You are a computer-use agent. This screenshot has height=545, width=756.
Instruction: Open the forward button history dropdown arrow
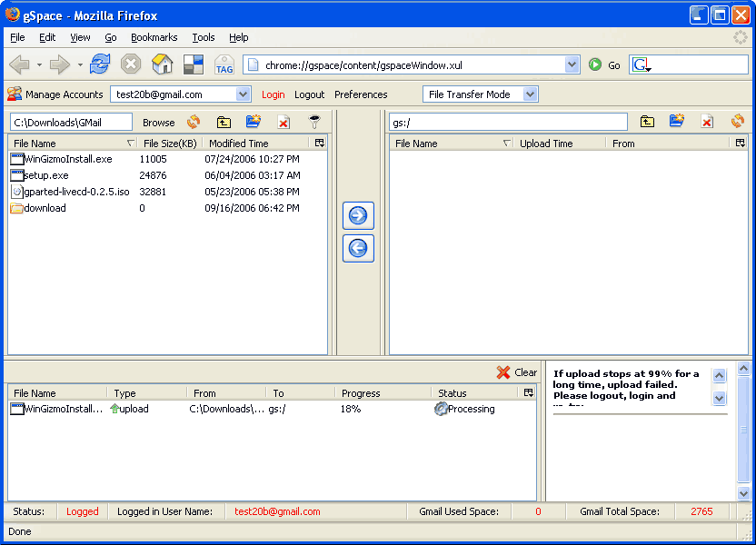click(80, 64)
